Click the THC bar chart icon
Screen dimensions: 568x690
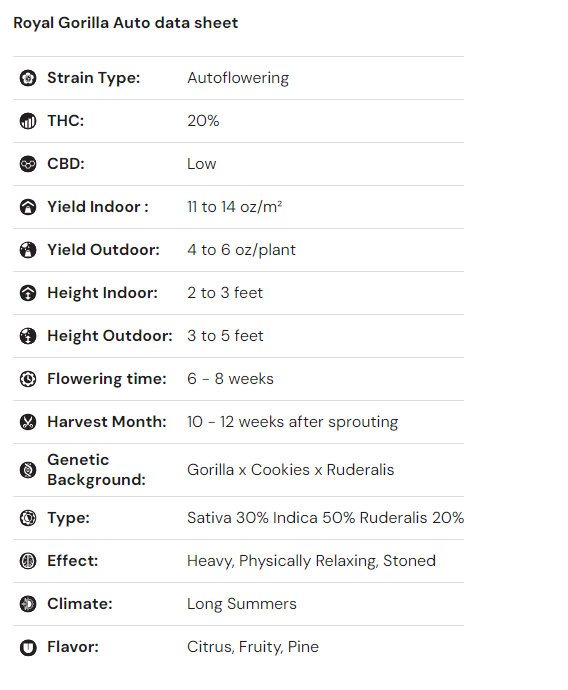[x=28, y=121]
